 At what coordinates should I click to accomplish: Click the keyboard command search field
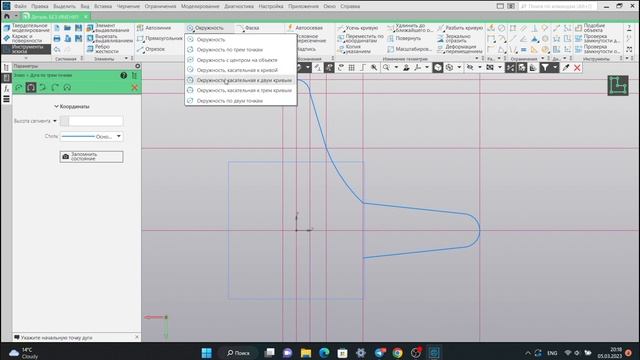(558, 6)
